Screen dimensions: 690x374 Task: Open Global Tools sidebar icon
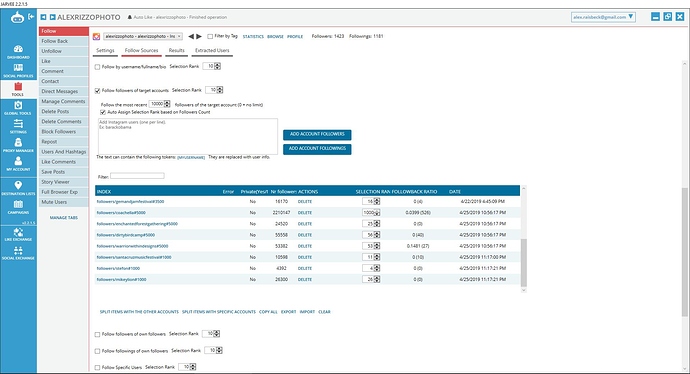coord(18,108)
